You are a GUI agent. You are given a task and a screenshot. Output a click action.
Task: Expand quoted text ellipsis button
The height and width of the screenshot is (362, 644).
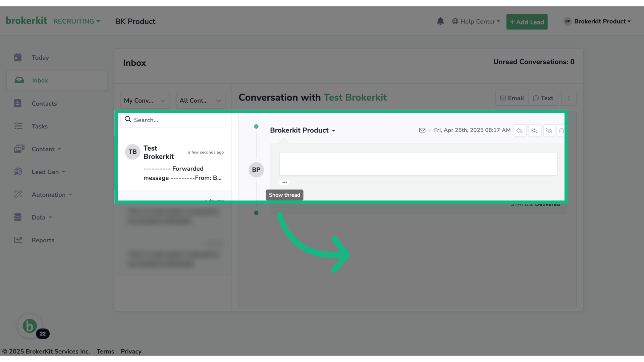284,182
